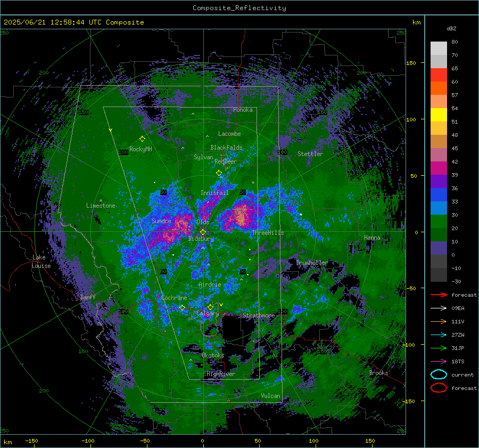
Task: Select the slate purple 0-10 dBZ swatch
Action: click(439, 248)
